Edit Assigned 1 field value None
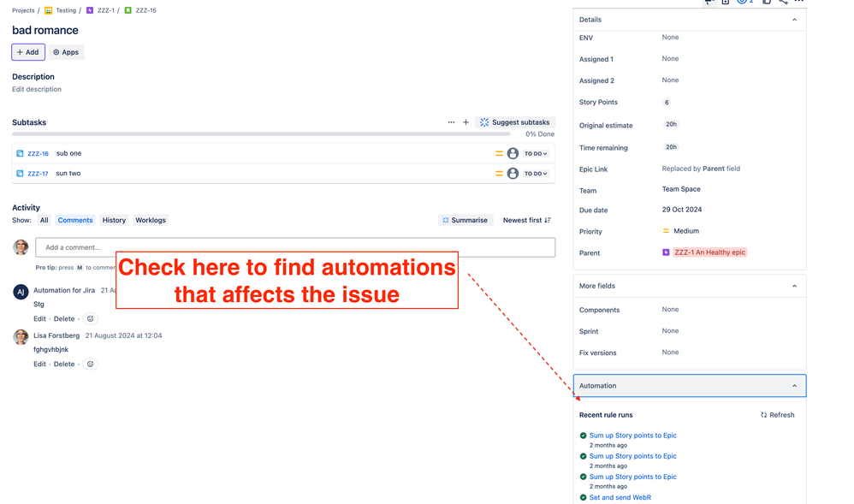The image size is (854, 504). (x=671, y=59)
